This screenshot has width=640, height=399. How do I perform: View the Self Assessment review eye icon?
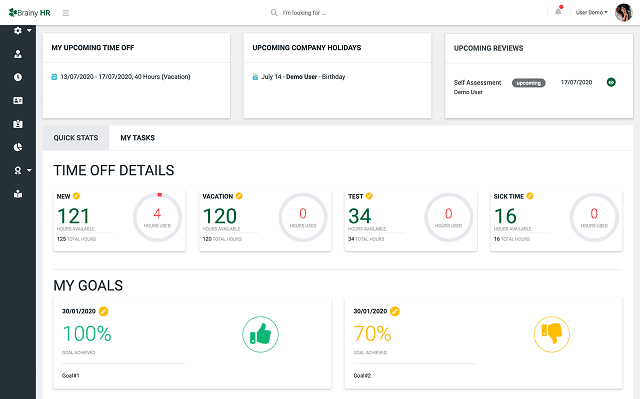pos(611,82)
